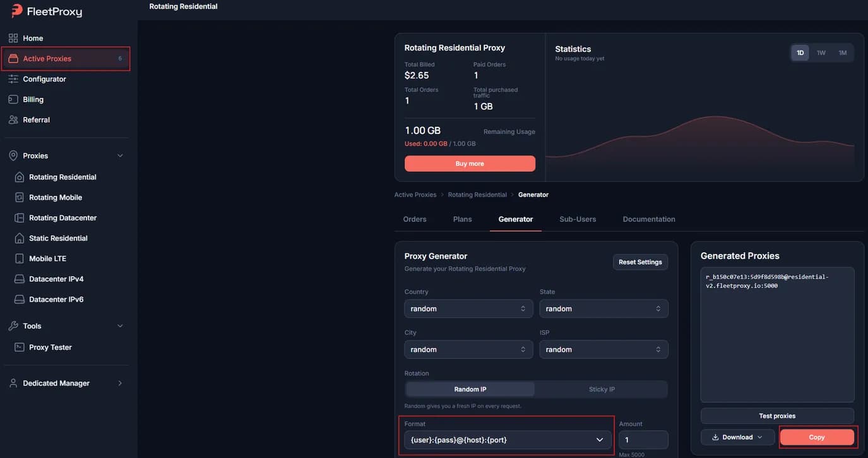Open the Format dropdown
868x458 pixels.
click(508, 440)
